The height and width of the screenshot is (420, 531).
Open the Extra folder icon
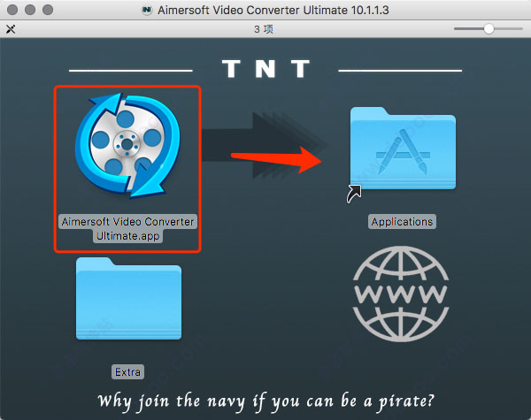tap(128, 299)
